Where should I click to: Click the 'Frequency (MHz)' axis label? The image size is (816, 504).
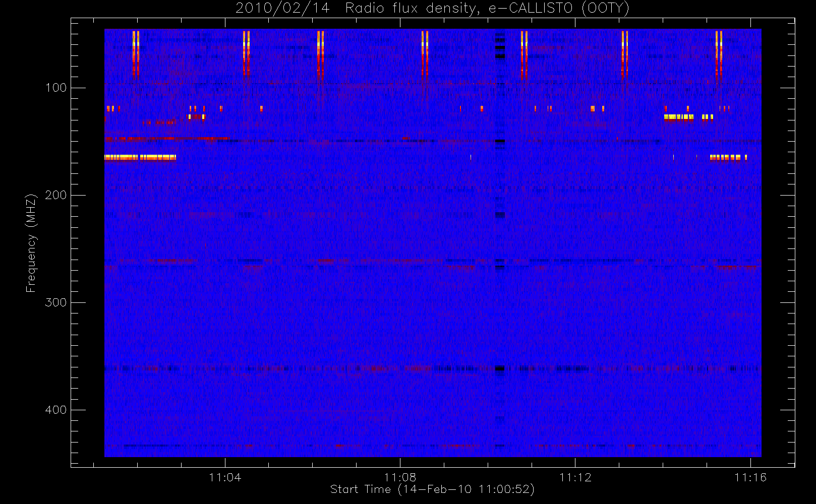click(31, 243)
